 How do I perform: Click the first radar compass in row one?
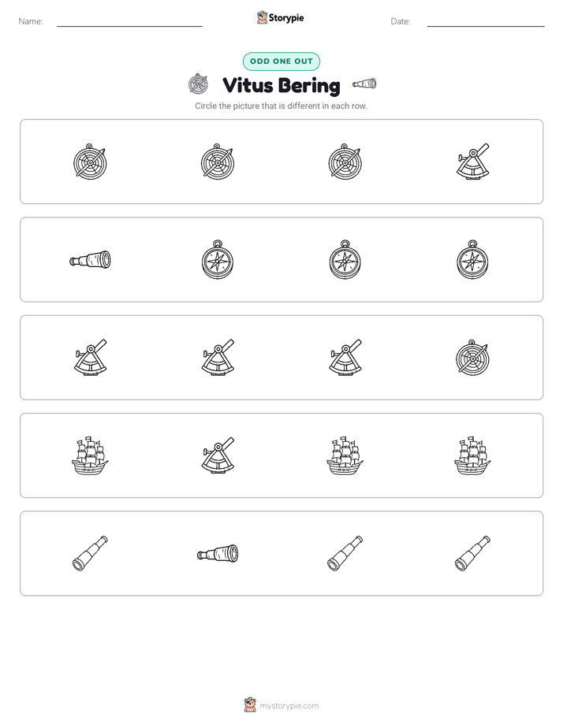point(90,162)
